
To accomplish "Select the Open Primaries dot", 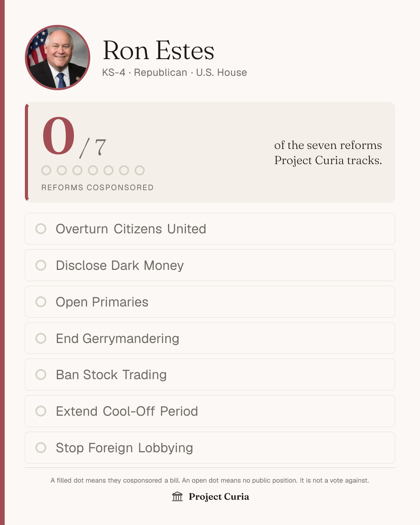I will tap(41, 302).
